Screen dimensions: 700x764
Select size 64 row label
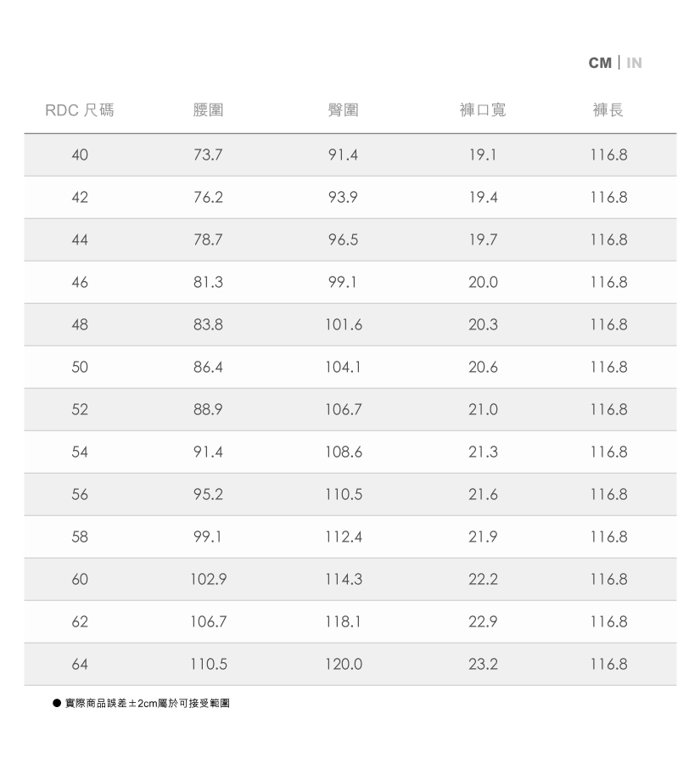coord(80,665)
